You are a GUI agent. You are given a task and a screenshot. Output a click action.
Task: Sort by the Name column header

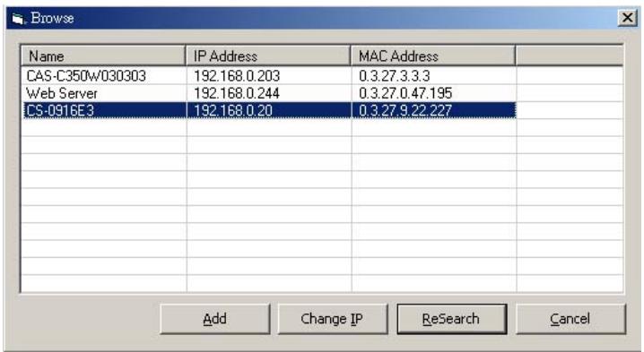coord(103,56)
